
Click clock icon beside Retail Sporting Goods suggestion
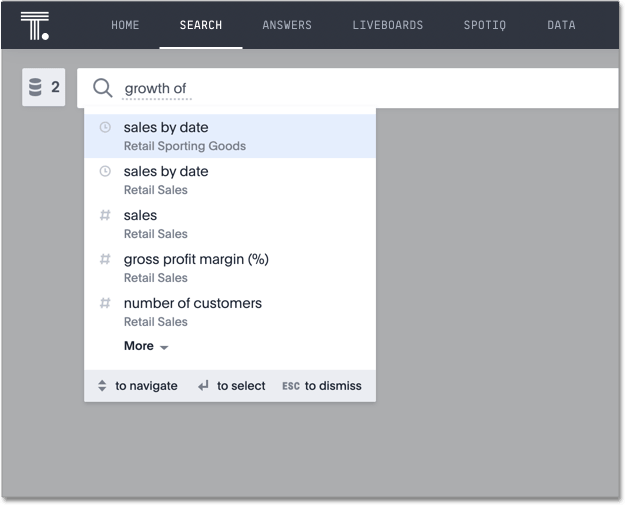click(x=105, y=128)
